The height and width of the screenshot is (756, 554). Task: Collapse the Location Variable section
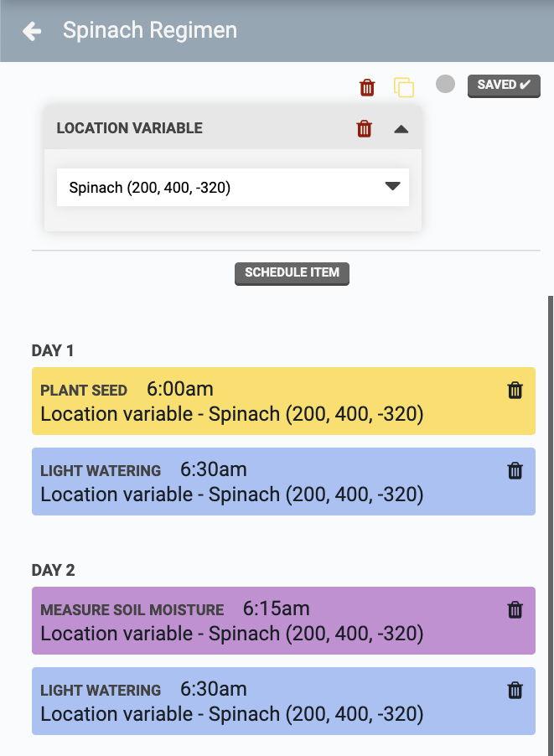point(401,129)
